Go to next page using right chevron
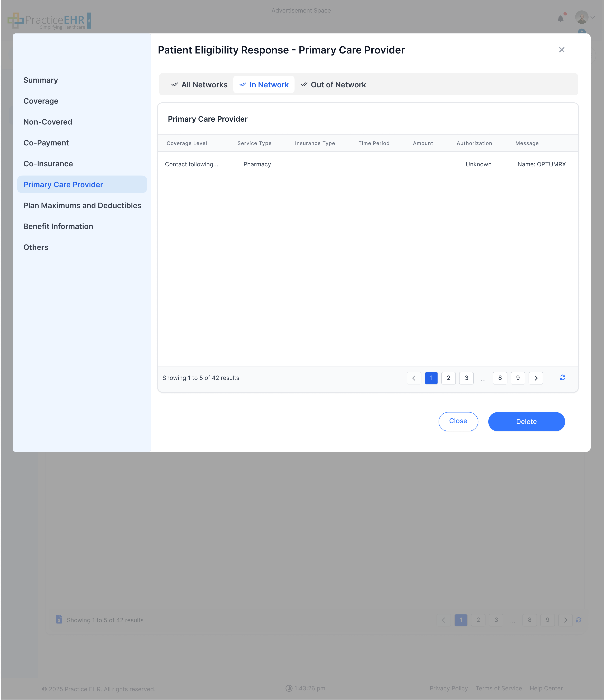This screenshot has height=700, width=604. (x=535, y=378)
